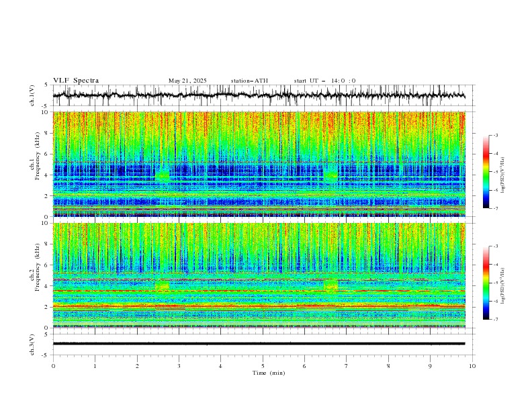The image size is (532, 411).
Task: Click the "log(PSD)(V²/Hz)" label beside ch.2 color bar
Action: click(x=503, y=286)
